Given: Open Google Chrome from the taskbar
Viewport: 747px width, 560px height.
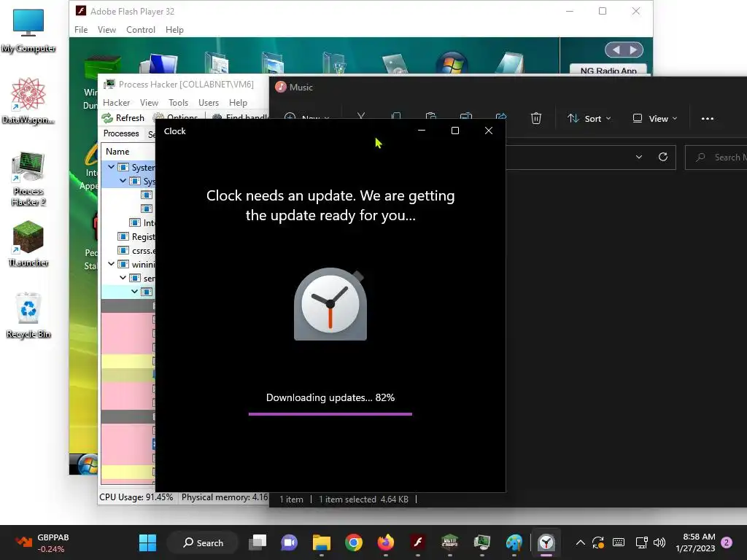Looking at the screenshot, I should click(354, 542).
